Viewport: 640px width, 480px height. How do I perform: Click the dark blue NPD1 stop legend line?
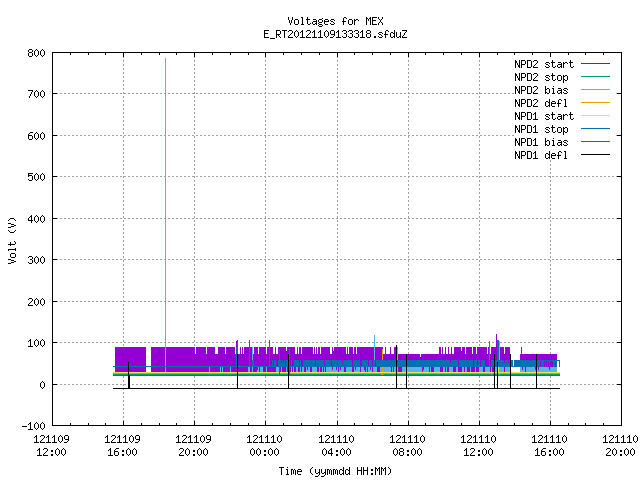tap(595, 129)
